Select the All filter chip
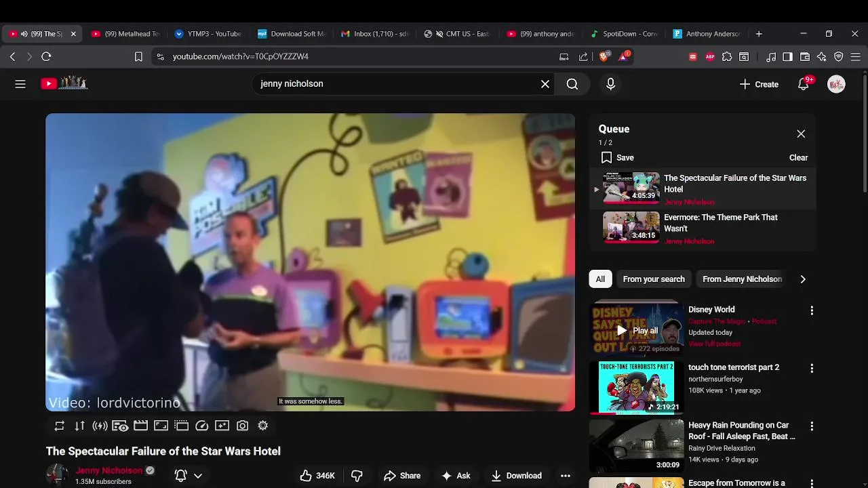This screenshot has width=868, height=488. click(x=600, y=279)
